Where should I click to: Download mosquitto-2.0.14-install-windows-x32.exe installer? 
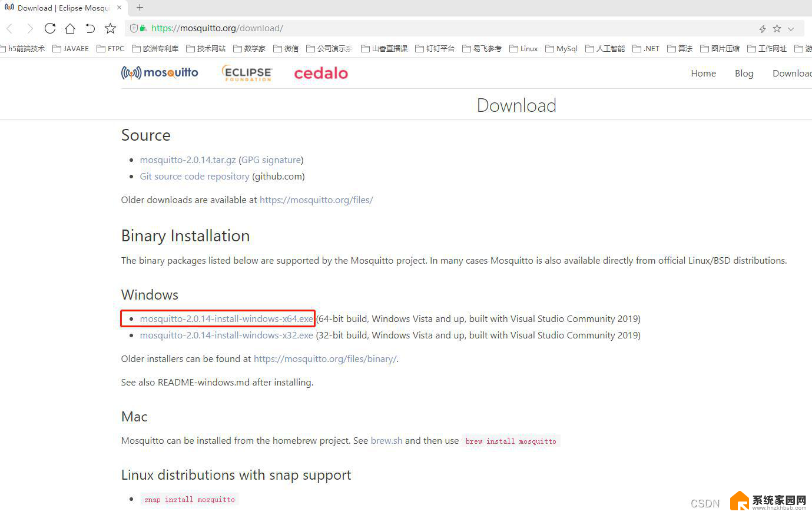click(227, 335)
